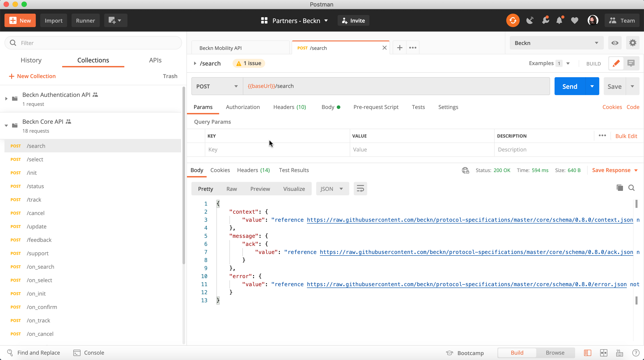
Task: Open the user avatar menu
Action: (x=593, y=21)
